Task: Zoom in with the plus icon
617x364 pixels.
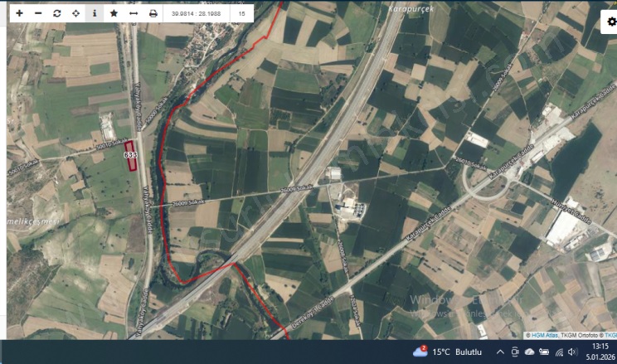Action: click(19, 13)
